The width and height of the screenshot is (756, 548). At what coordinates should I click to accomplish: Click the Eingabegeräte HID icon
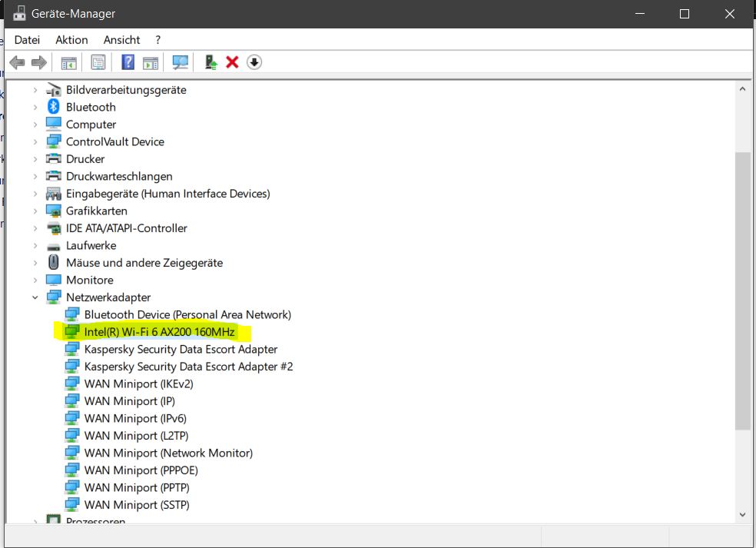(54, 194)
